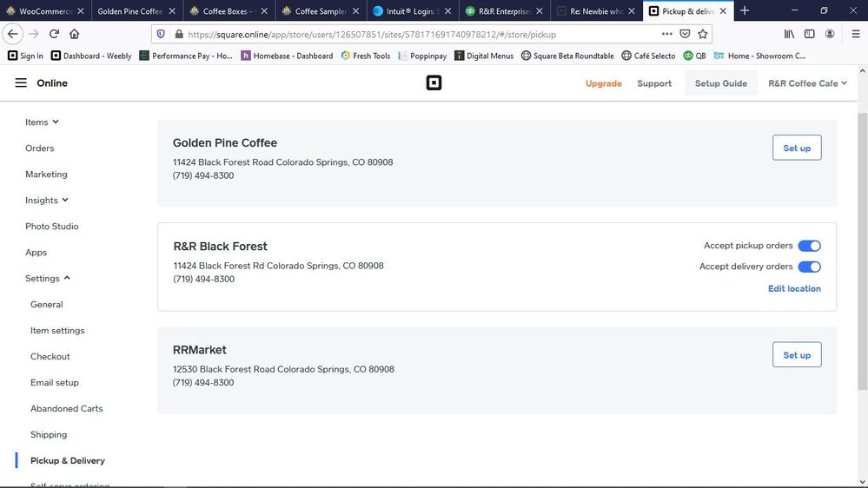This screenshot has width=868, height=488.
Task: Open the Firefox library icon
Action: coord(789,34)
